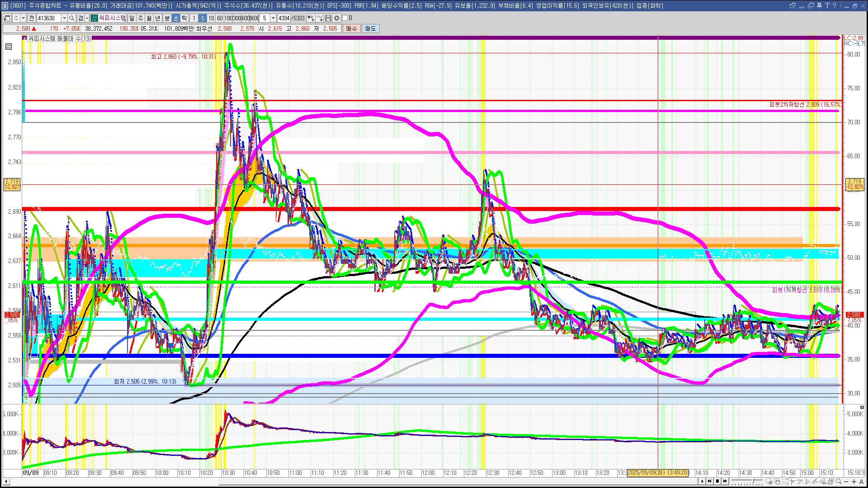This screenshot has width=868, height=488.
Task: Toggle the D checkbox in the toolbar
Action: [x=345, y=18]
